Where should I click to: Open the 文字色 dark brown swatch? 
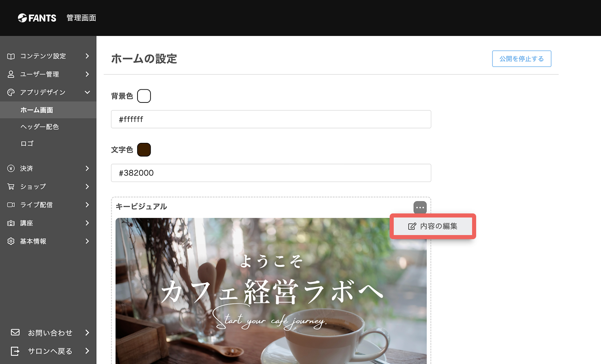[x=144, y=150]
